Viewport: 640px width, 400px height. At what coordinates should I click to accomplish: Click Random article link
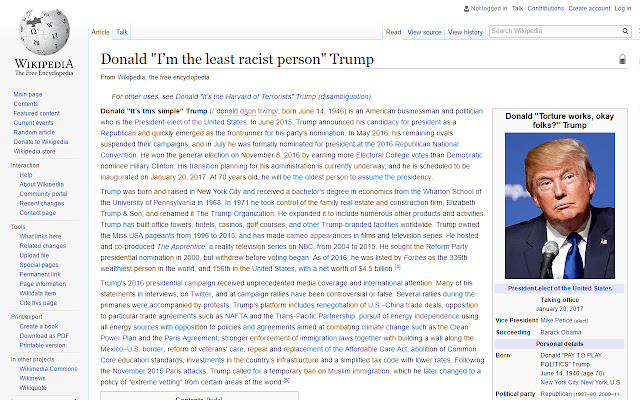click(x=34, y=132)
